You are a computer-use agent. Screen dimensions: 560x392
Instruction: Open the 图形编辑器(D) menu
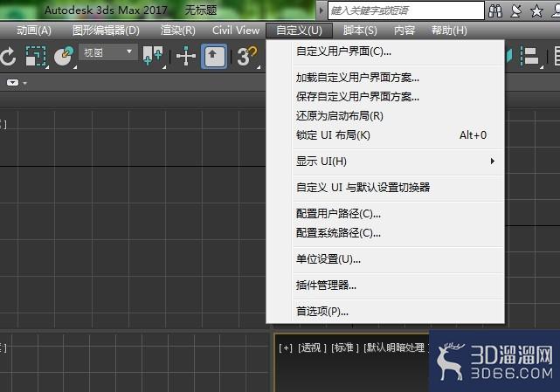coord(106,31)
